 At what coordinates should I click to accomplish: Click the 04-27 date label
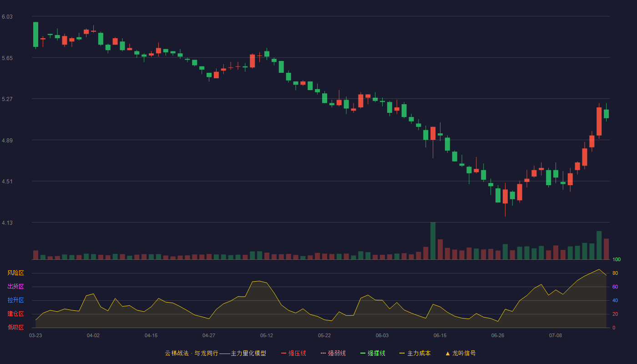pyautogui.click(x=209, y=335)
